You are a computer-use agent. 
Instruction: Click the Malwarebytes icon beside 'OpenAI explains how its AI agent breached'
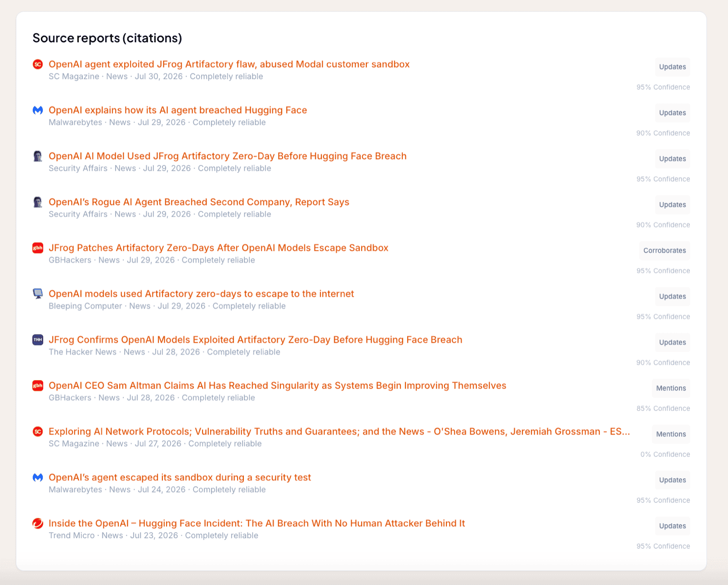pyautogui.click(x=38, y=110)
